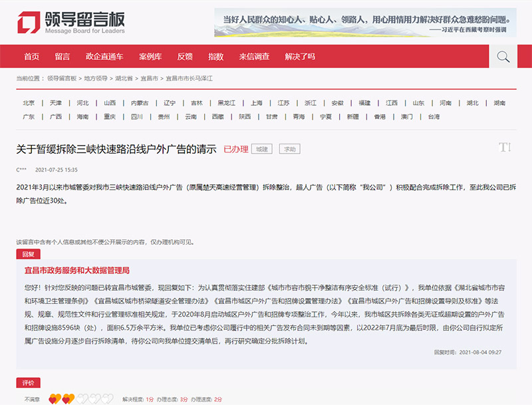
Task: Select 湖北省 in the breadcrumb
Action: 123,78
